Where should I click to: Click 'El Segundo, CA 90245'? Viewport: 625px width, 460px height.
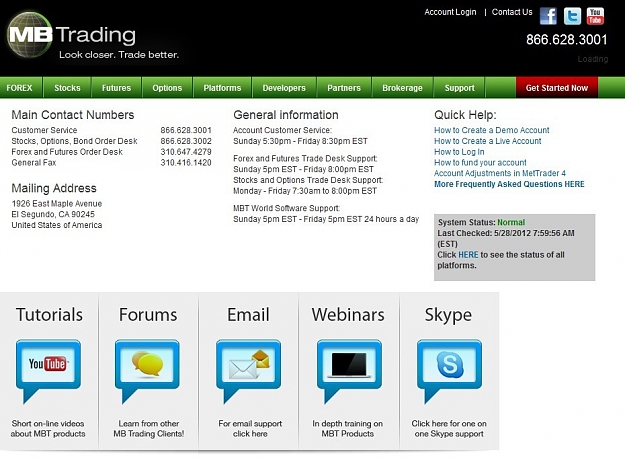pyautogui.click(x=53, y=214)
